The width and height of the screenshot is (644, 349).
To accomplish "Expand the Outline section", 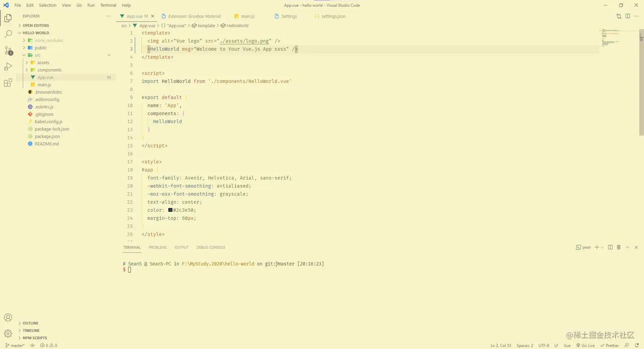I will tap(30, 323).
